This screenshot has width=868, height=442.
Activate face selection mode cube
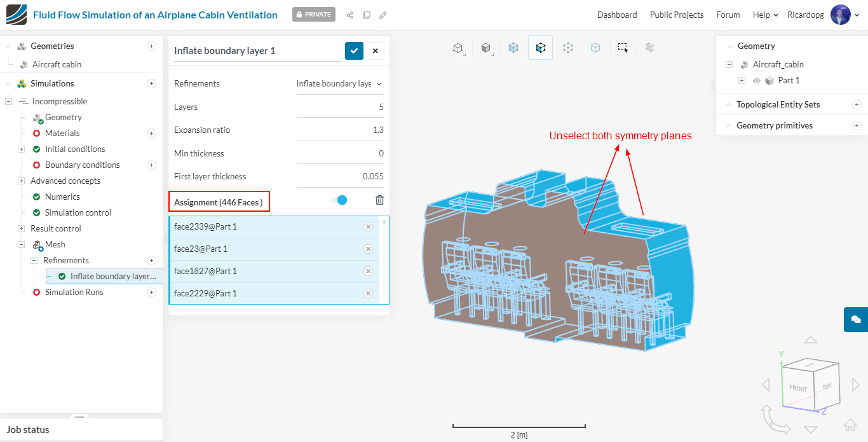pos(540,48)
